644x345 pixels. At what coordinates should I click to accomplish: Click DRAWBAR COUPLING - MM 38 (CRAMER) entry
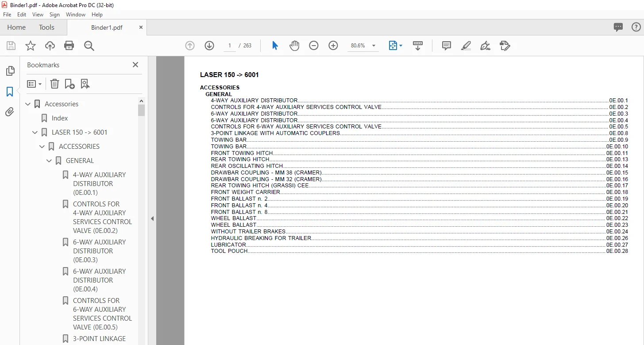click(419, 173)
